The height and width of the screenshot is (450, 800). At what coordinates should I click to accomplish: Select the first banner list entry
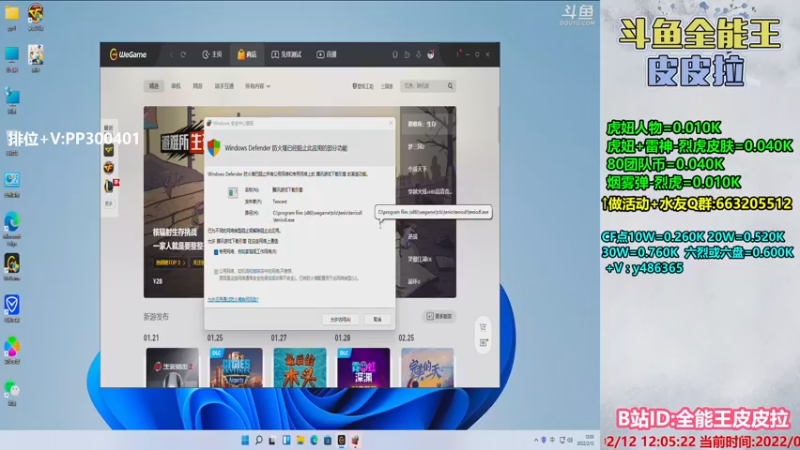[x=428, y=124]
